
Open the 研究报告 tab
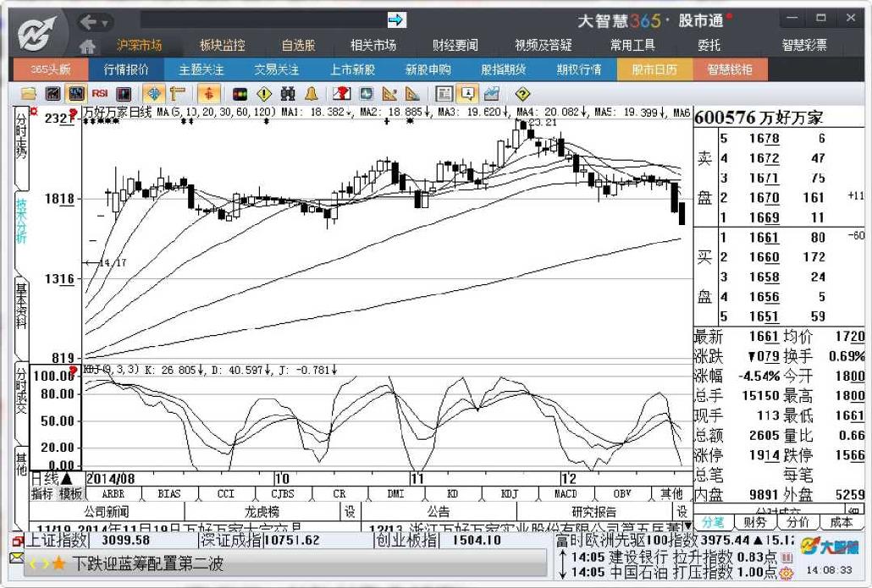(x=594, y=511)
